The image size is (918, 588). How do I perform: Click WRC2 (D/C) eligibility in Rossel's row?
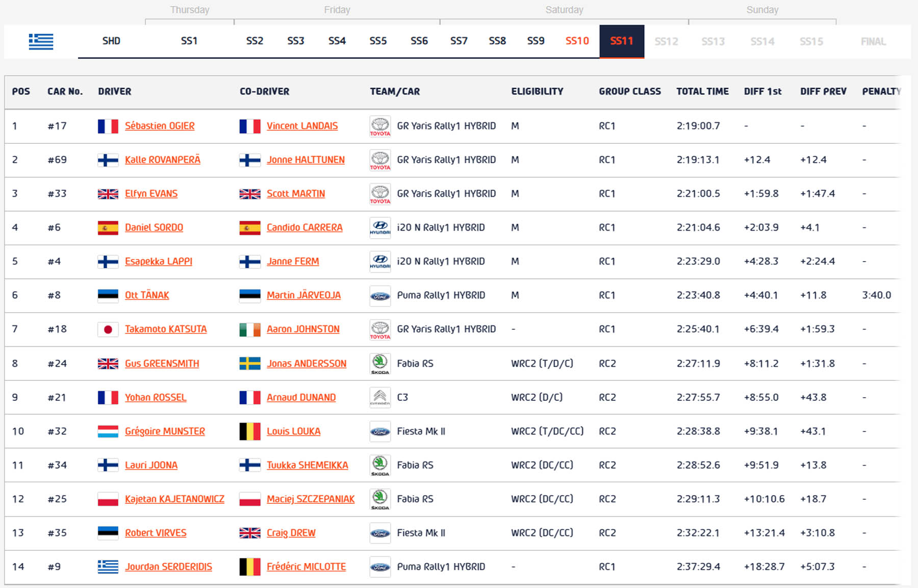[x=537, y=397]
